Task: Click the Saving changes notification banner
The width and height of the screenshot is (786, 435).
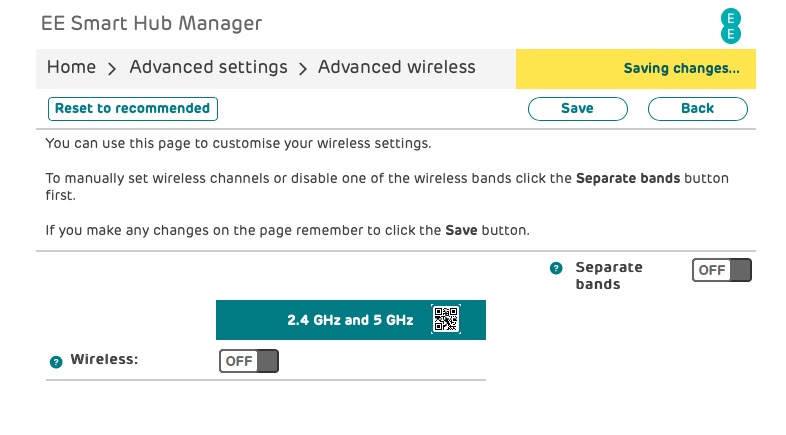Action: click(636, 69)
